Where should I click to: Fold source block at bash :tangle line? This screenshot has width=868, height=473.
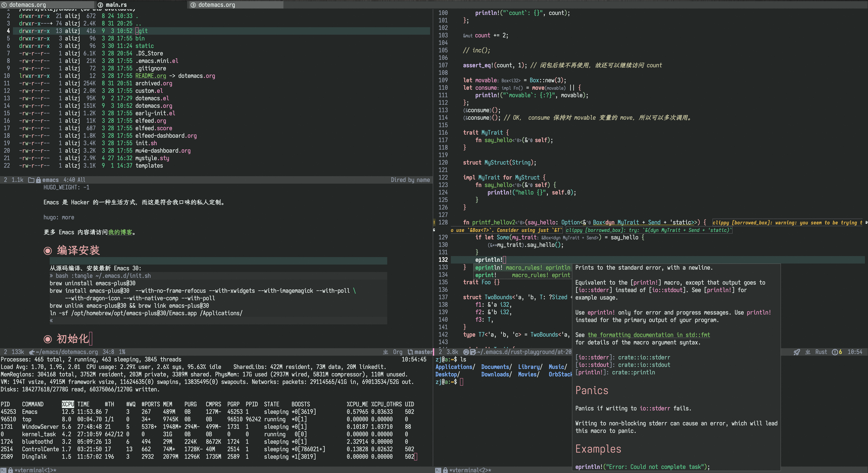(x=52, y=276)
